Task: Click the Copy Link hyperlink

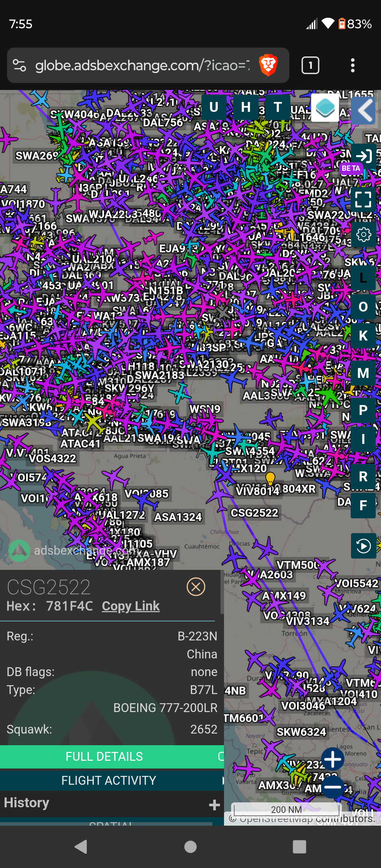Action: (x=131, y=606)
